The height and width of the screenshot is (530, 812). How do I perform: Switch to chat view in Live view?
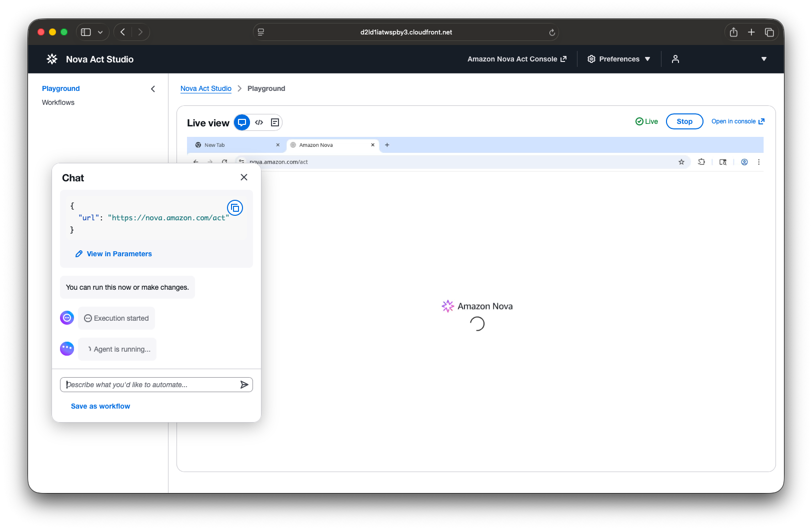[x=242, y=122]
